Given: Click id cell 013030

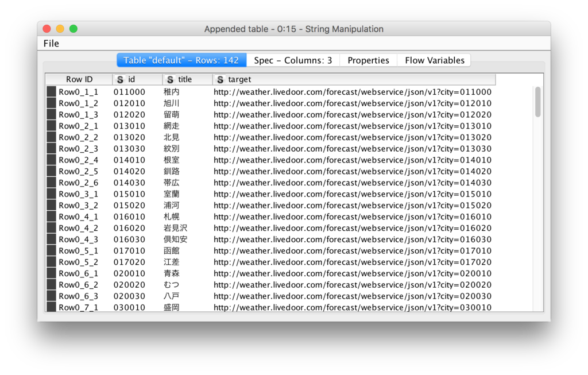Looking at the screenshot, I should click(129, 149).
